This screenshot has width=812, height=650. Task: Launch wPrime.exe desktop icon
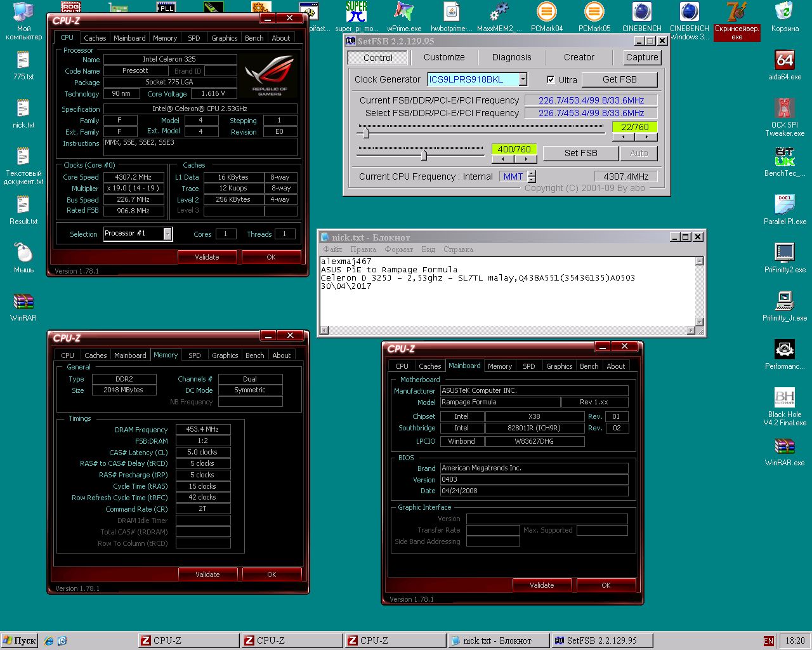click(x=404, y=17)
